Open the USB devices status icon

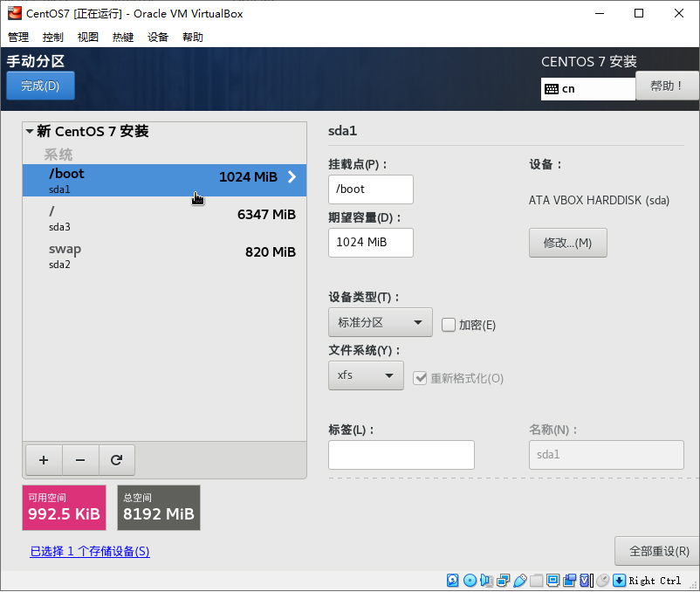pyautogui.click(x=519, y=580)
